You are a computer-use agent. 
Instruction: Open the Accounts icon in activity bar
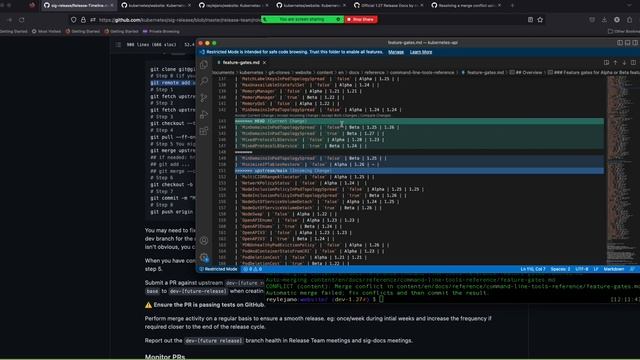tap(204, 240)
